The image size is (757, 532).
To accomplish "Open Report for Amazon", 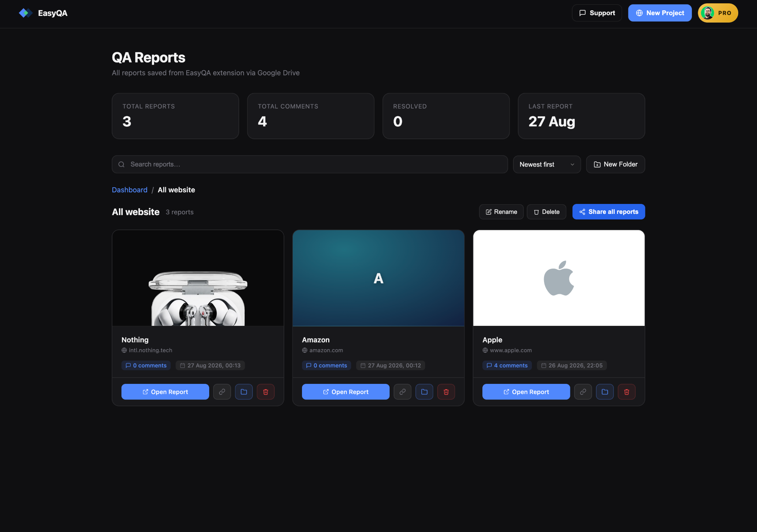I will pos(346,392).
